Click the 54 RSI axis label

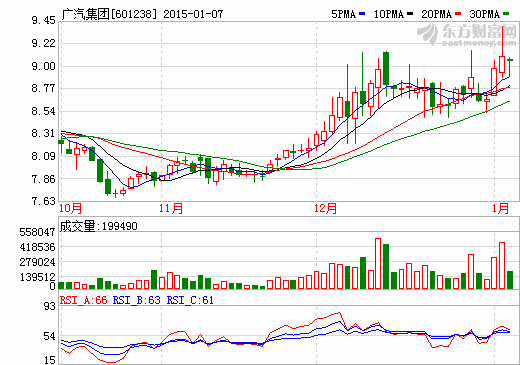[x=50, y=336]
